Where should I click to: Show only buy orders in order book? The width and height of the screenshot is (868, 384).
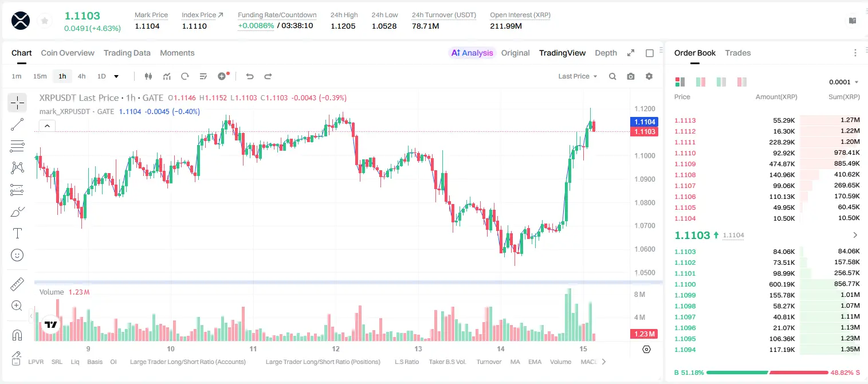click(x=721, y=82)
